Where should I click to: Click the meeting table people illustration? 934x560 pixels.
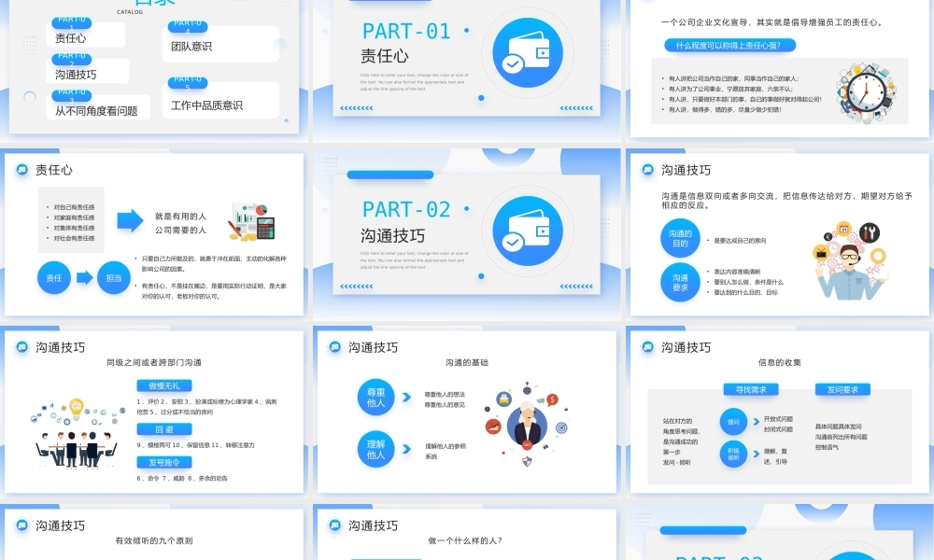click(x=77, y=433)
